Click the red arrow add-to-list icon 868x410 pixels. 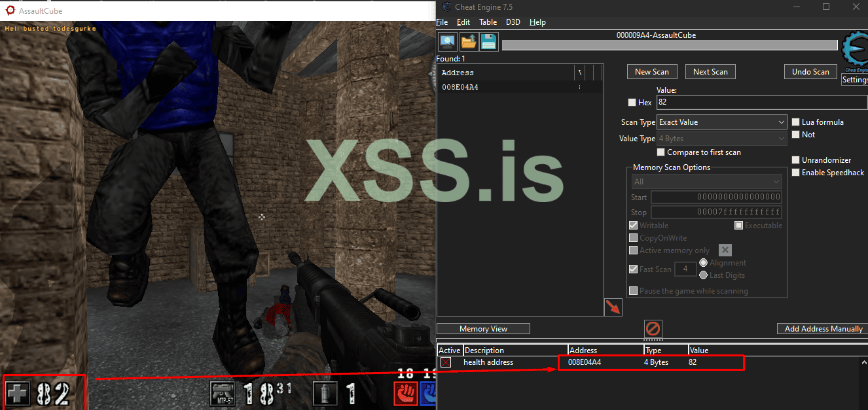click(613, 307)
